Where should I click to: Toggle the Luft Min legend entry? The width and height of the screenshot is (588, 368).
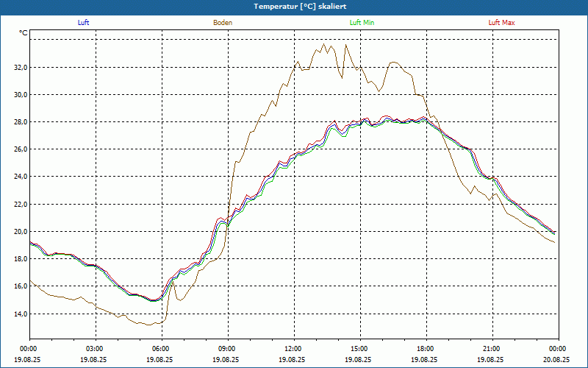tap(362, 23)
